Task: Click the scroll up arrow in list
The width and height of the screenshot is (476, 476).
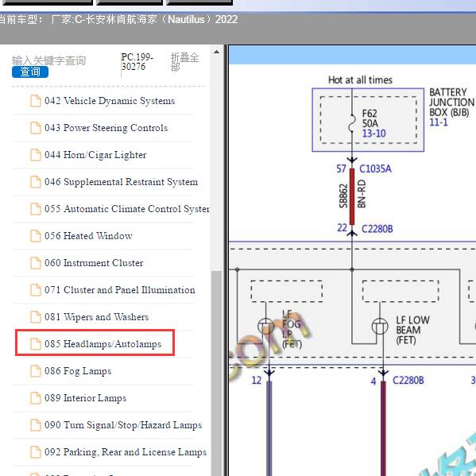Action: coord(216,52)
